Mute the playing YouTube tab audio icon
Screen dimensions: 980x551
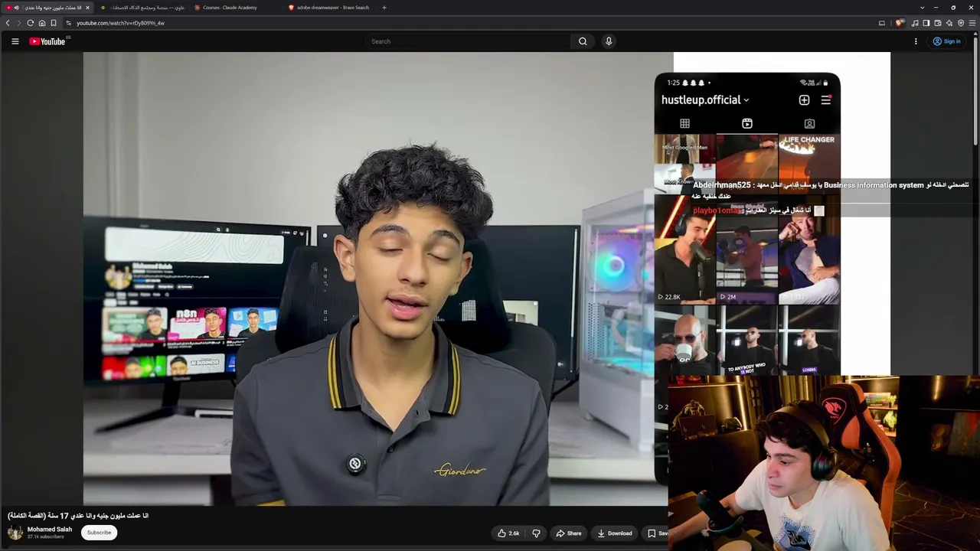coord(16,8)
